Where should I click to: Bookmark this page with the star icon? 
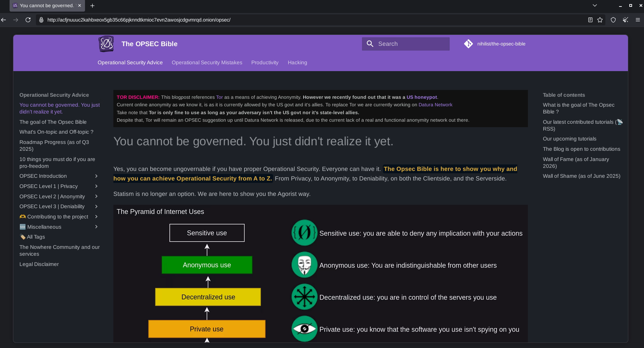click(600, 20)
